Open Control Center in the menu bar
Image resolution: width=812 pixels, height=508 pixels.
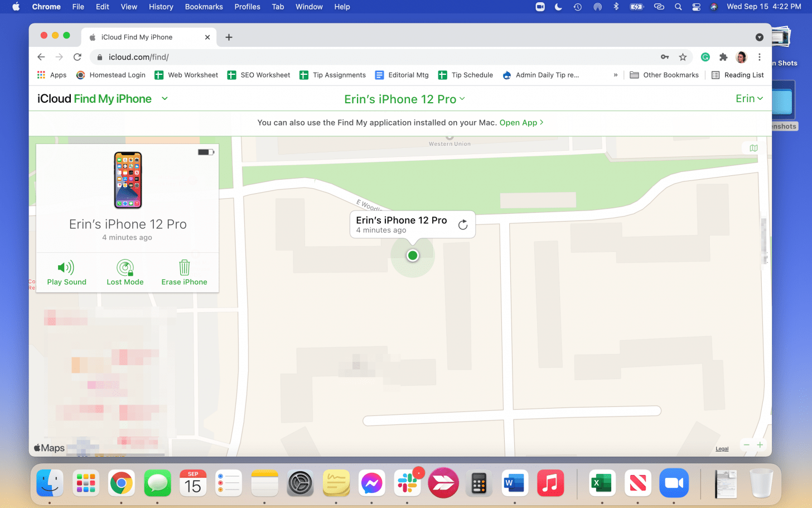click(696, 7)
